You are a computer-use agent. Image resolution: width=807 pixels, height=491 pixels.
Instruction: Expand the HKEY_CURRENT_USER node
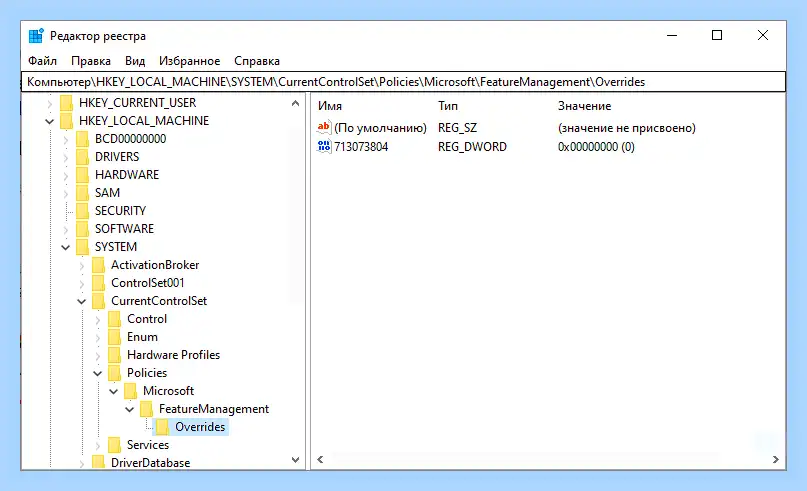click(x=50, y=103)
